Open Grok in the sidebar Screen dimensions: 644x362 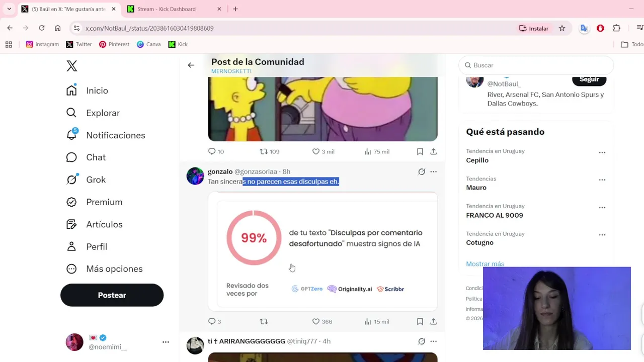86,179
